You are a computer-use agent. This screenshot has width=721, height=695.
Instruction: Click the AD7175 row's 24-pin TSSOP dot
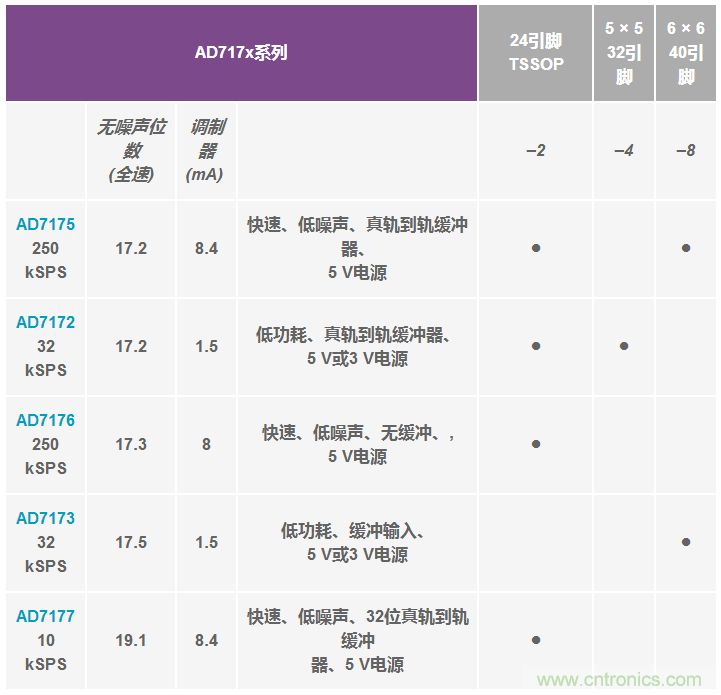[x=536, y=248]
